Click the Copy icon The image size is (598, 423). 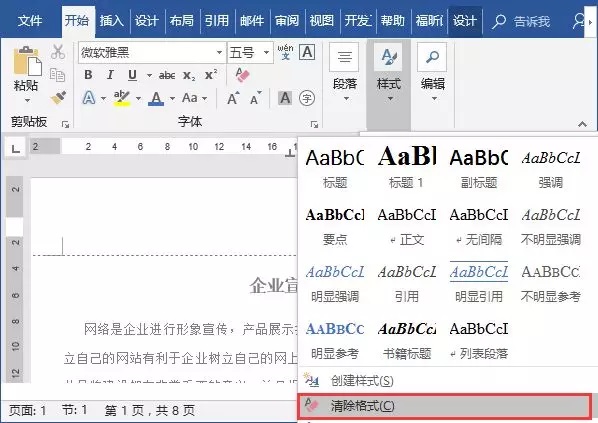[x=58, y=75]
